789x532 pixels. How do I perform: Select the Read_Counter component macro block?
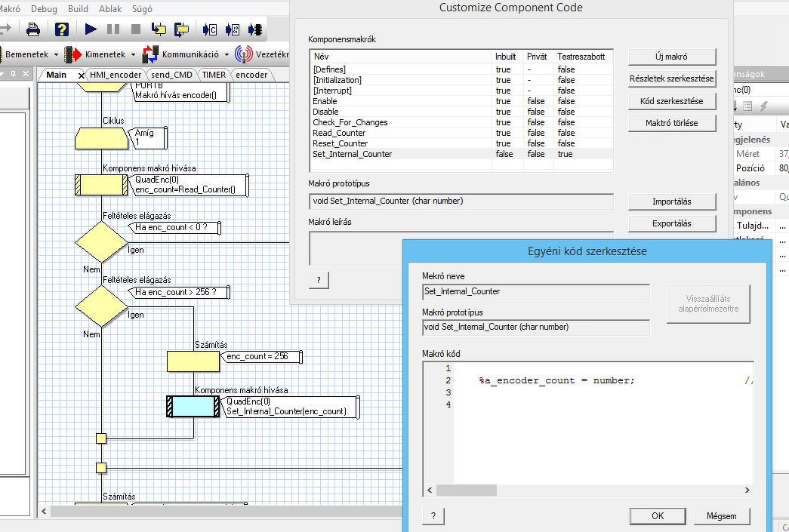point(102,185)
